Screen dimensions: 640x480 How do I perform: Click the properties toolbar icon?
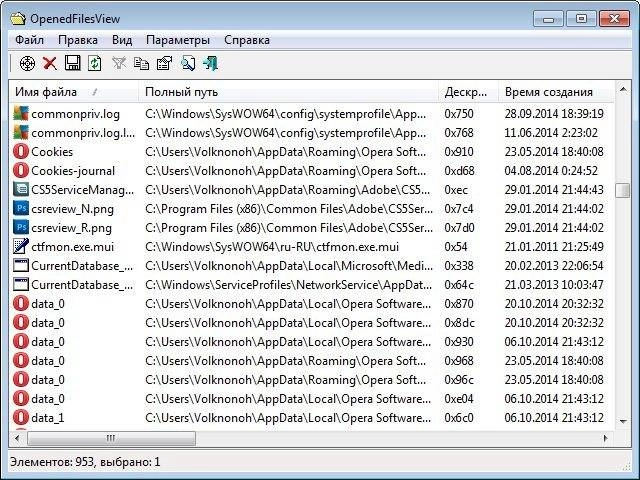(164, 64)
